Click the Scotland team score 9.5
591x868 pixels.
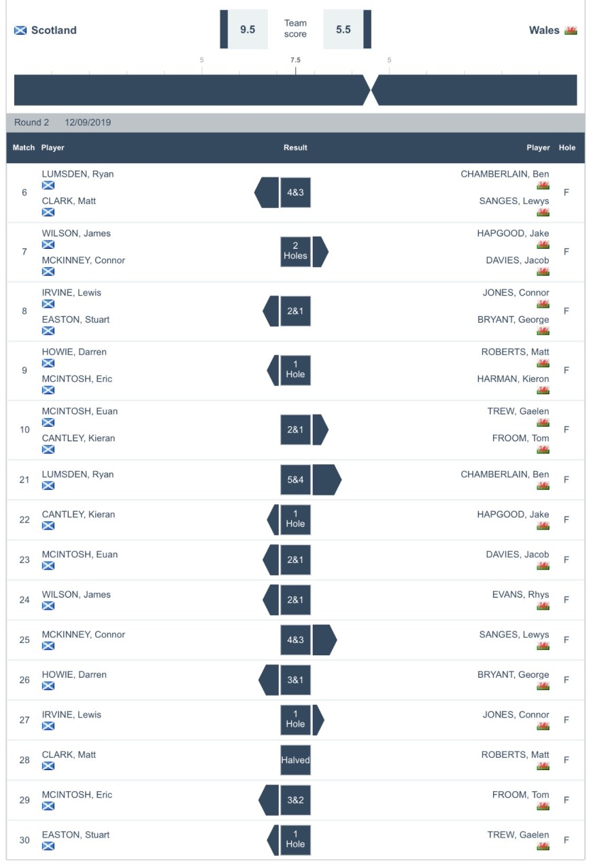pos(248,29)
